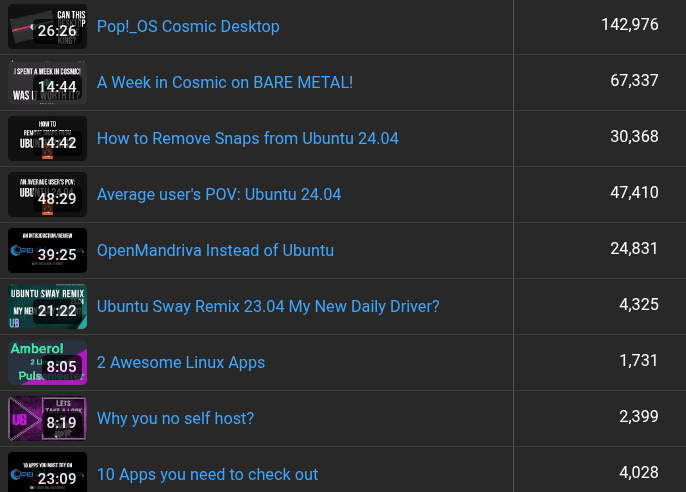Open 'How to Remove Snaps from Ubuntu 24.04'
Viewport: 686px width, 492px height.
[x=247, y=138]
